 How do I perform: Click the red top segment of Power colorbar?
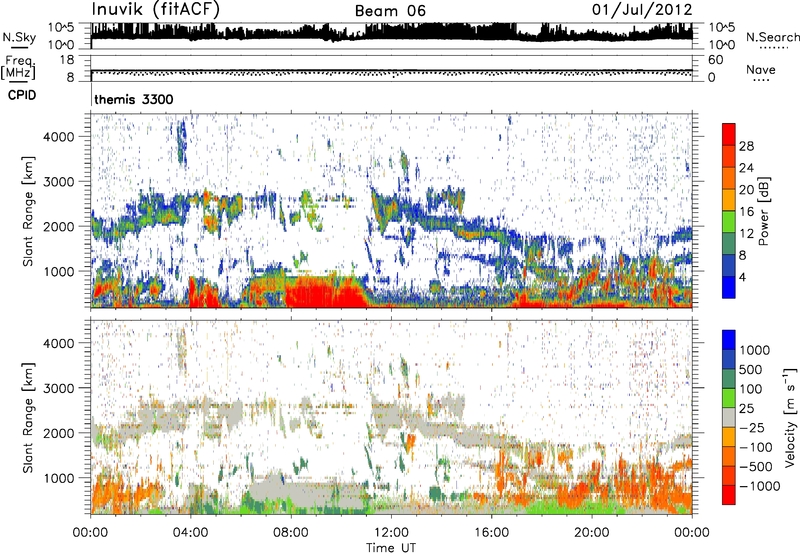(x=729, y=134)
